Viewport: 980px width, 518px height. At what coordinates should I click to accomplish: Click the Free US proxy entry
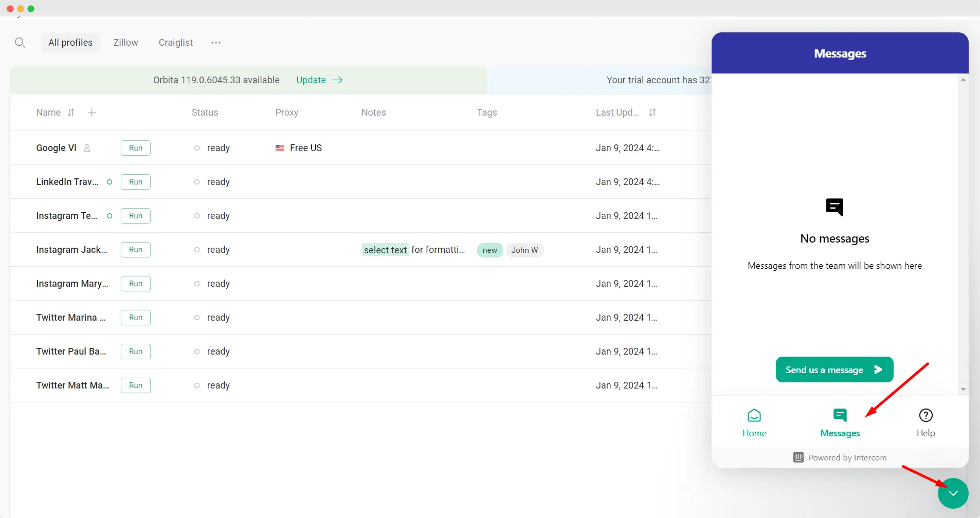pos(299,148)
